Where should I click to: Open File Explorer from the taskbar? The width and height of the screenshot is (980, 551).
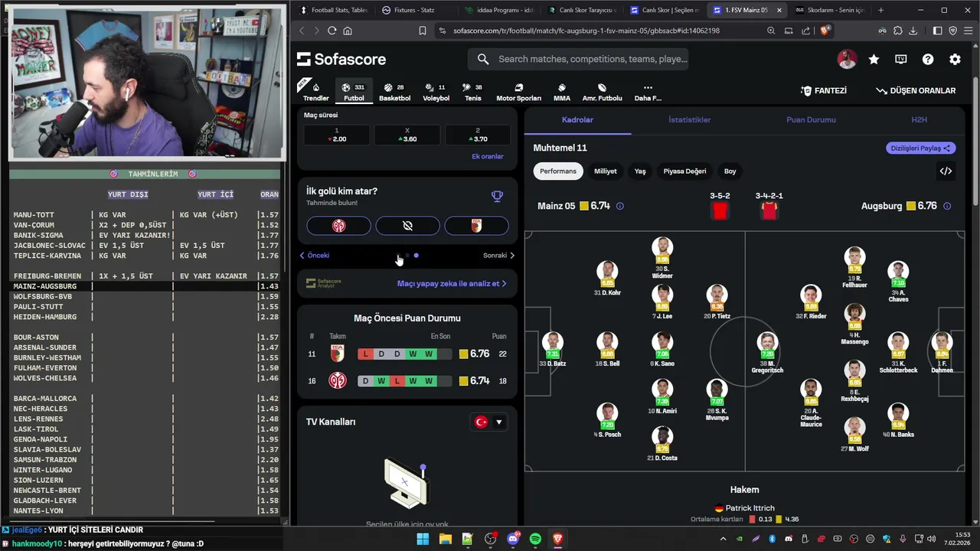click(445, 539)
